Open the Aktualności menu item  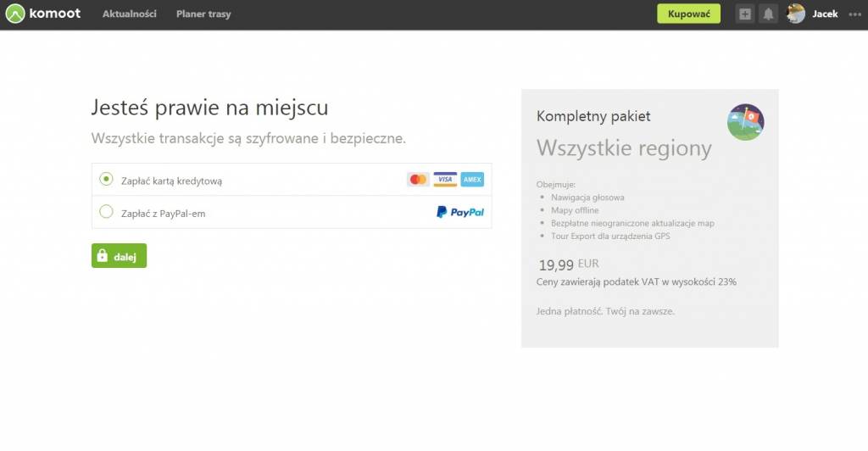coord(129,14)
